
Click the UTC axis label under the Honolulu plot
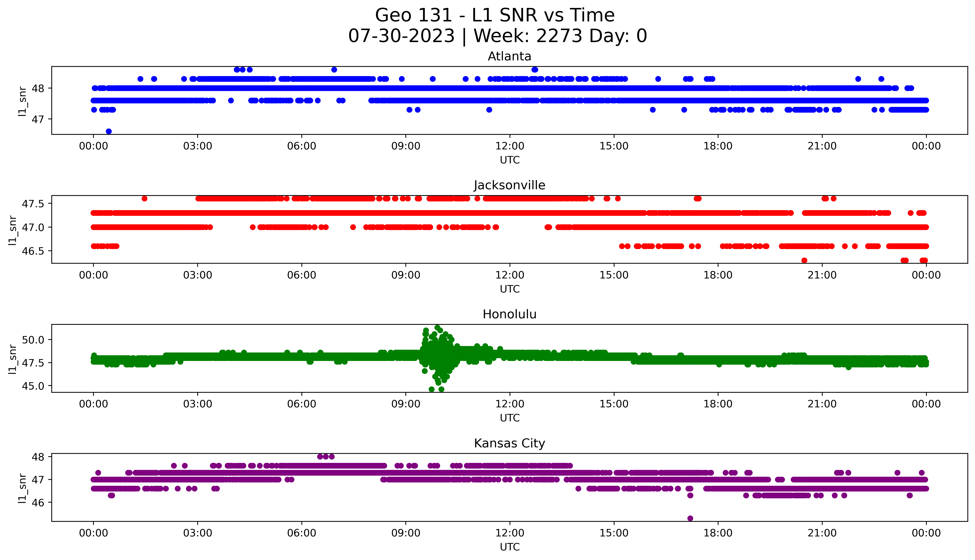tap(510, 418)
